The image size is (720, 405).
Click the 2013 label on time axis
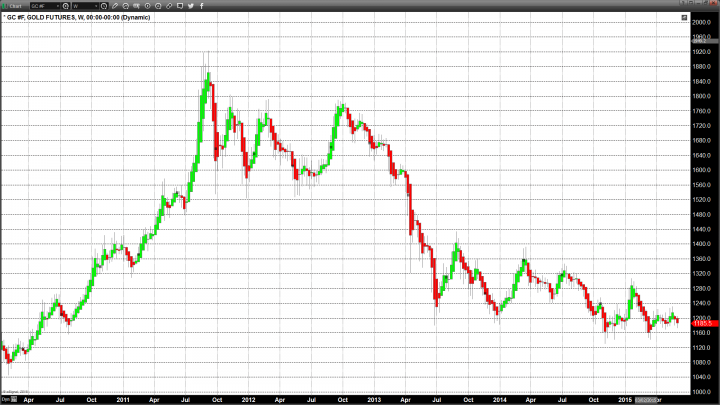coord(374,400)
